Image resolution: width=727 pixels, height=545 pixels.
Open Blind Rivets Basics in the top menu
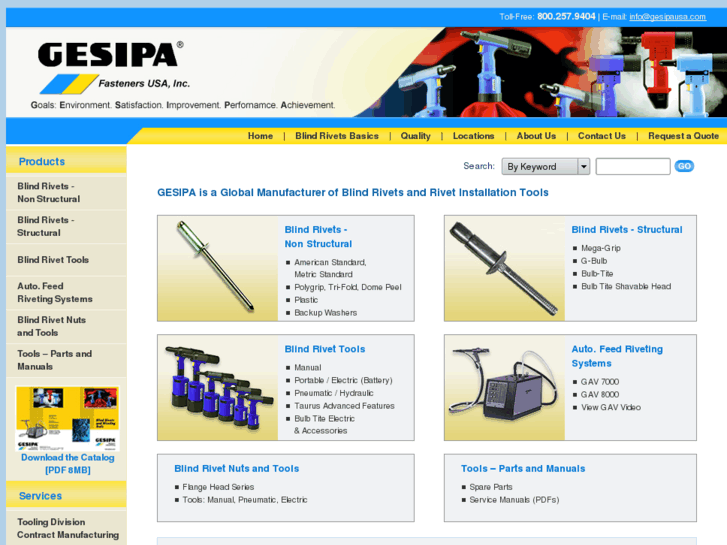(x=337, y=136)
